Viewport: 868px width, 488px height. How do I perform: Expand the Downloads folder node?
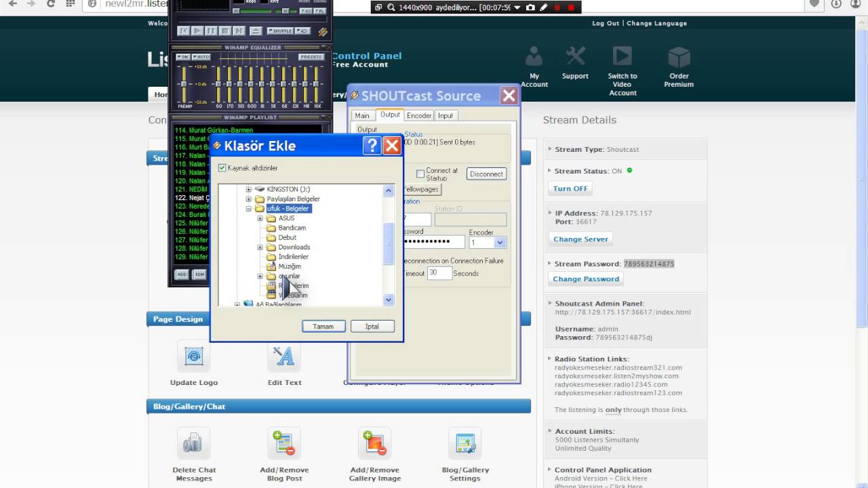(x=260, y=247)
